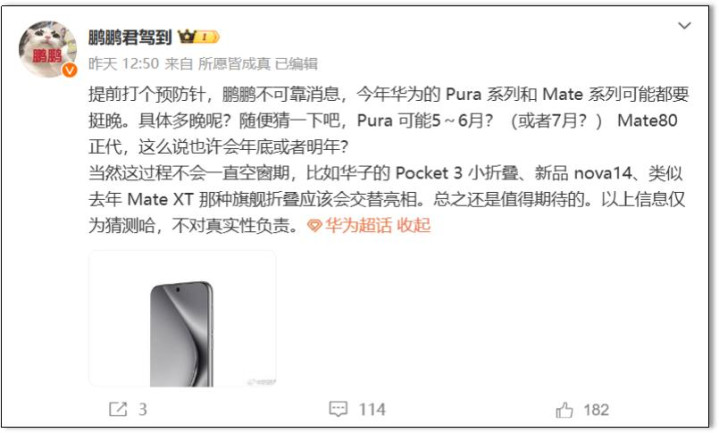The width and height of the screenshot is (719, 433).
Task: Click the crown membership level badge
Action: [x=198, y=37]
